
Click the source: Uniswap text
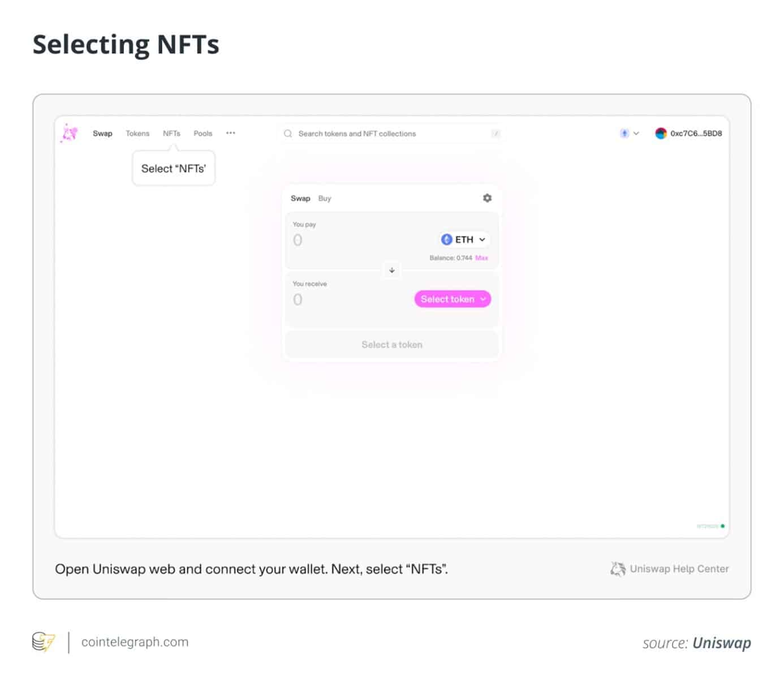(697, 643)
